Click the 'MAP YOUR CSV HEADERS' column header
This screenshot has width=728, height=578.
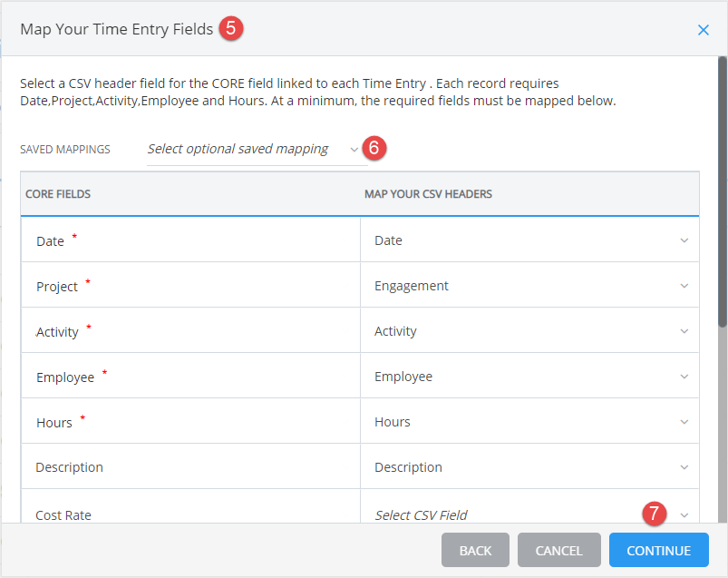click(x=428, y=194)
